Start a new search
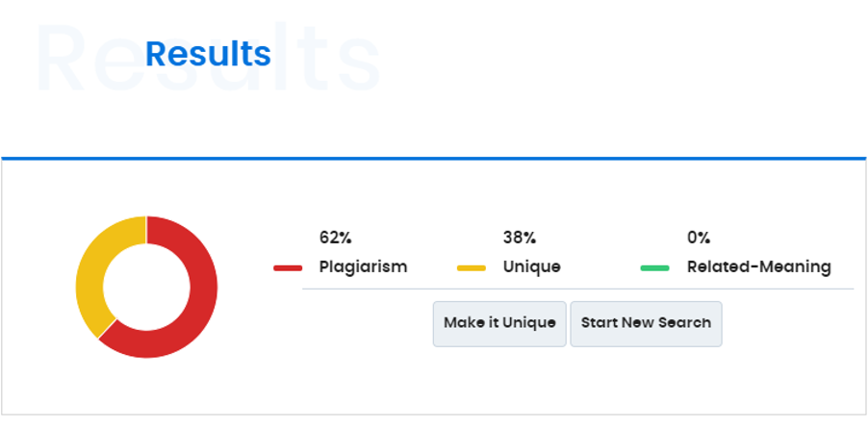 click(646, 324)
